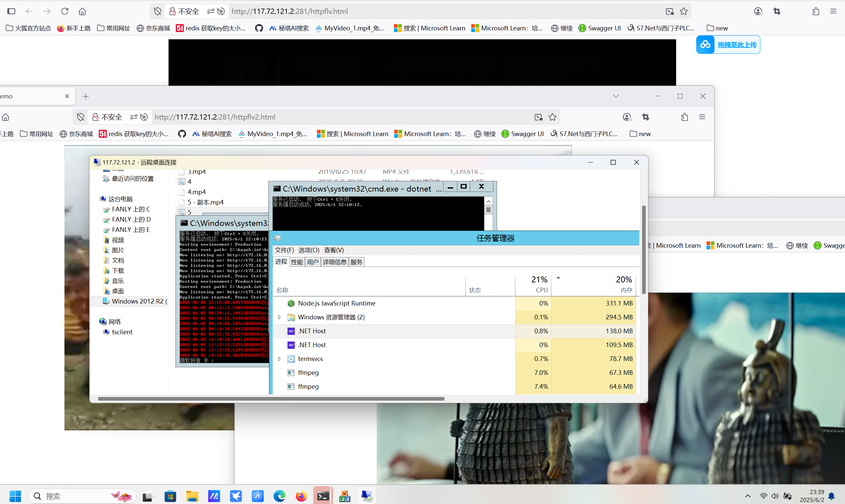The width and height of the screenshot is (845, 504).
Task: Click the remote desktop horizontal scrollbar
Action: [271, 398]
